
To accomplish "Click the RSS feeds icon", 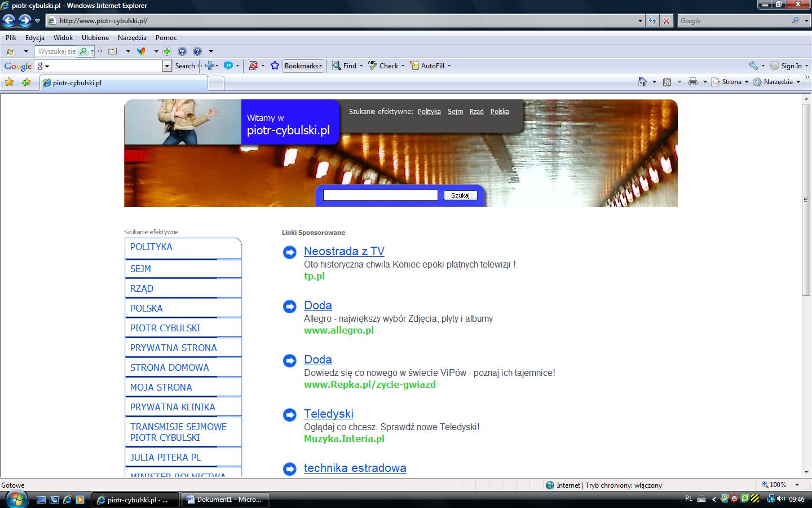I will click(667, 82).
